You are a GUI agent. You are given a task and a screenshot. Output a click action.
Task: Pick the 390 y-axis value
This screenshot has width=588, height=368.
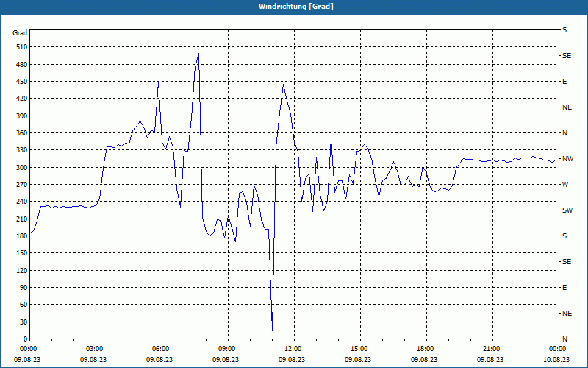pos(22,116)
